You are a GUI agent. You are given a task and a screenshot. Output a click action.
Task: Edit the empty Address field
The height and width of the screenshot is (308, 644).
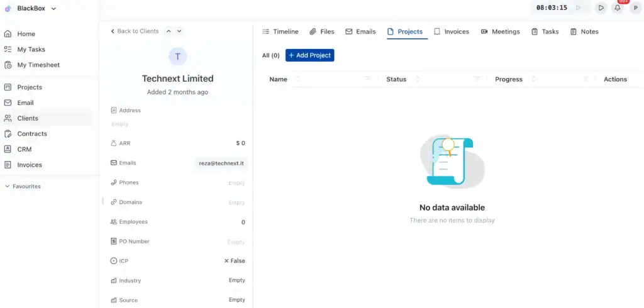pyautogui.click(x=120, y=124)
